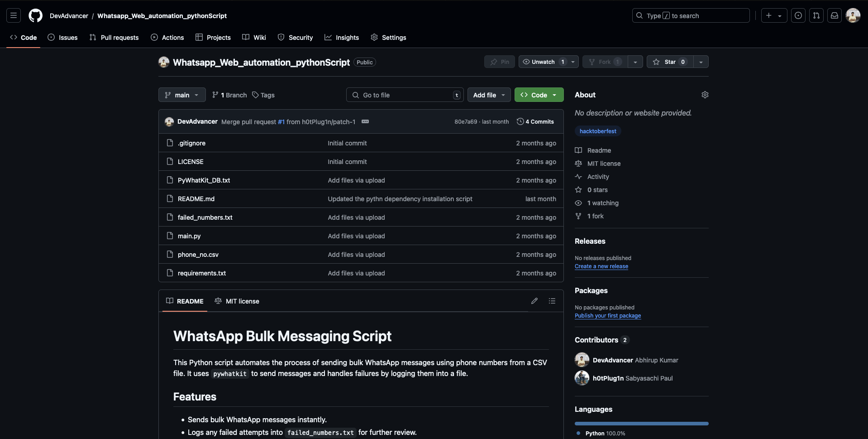
Task: Click Publish your first package link
Action: (x=608, y=315)
